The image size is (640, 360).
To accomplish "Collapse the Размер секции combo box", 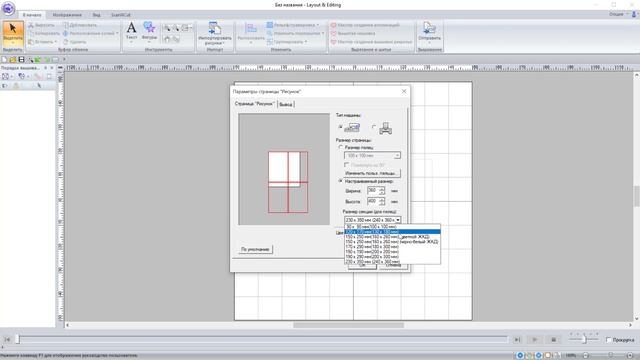I will coord(398,220).
